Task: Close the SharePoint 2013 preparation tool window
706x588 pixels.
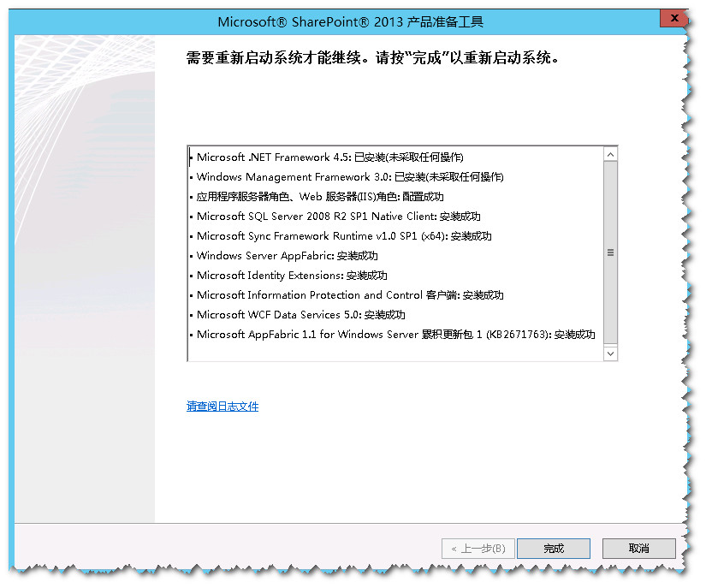Action: coord(675,20)
